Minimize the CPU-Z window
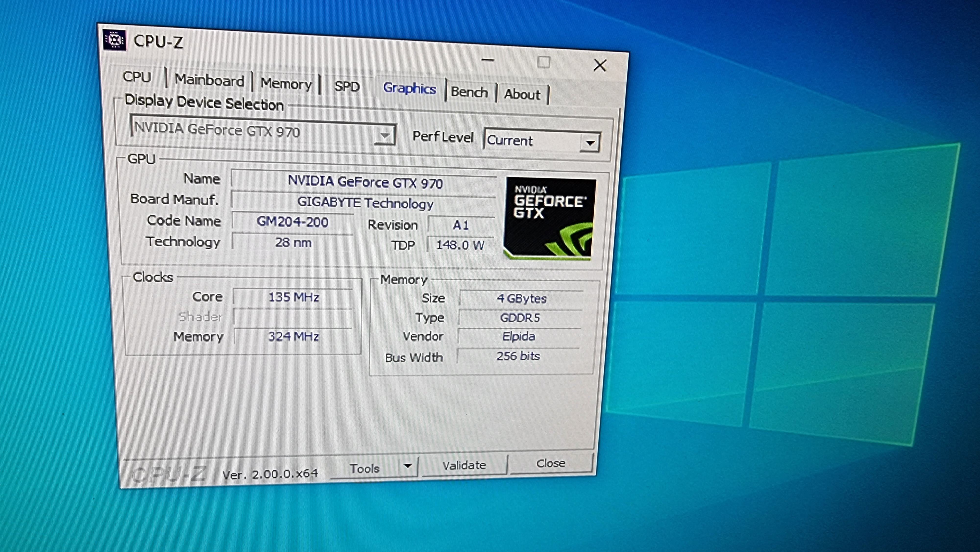Screen dimensions: 980x552 [487, 60]
